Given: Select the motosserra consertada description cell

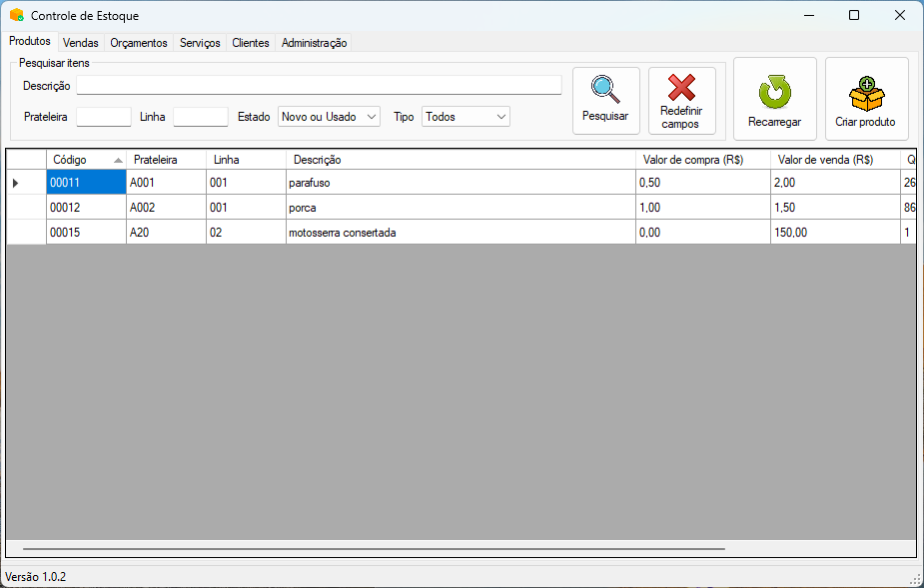Looking at the screenshot, I should (x=460, y=233).
